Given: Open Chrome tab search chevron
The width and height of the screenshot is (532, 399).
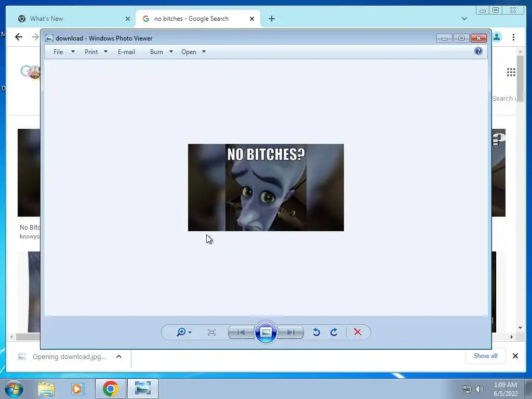Looking at the screenshot, I should click(x=464, y=19).
